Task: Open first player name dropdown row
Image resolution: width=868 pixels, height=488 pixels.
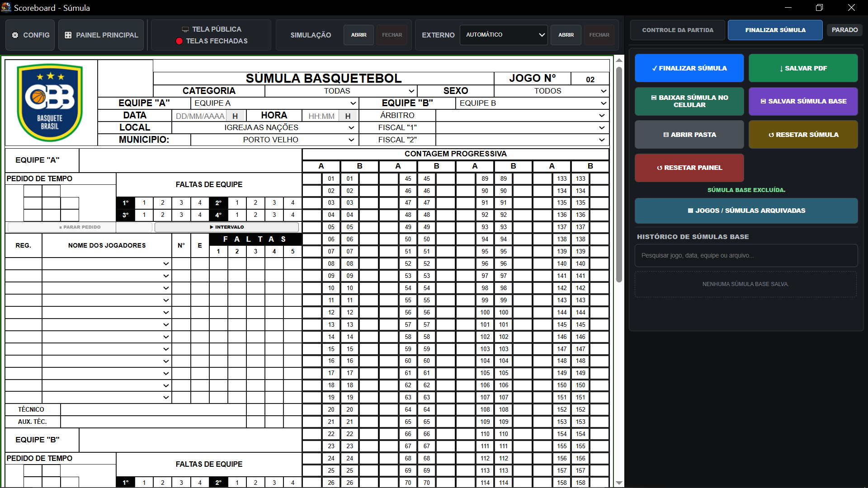Action: 107,263
